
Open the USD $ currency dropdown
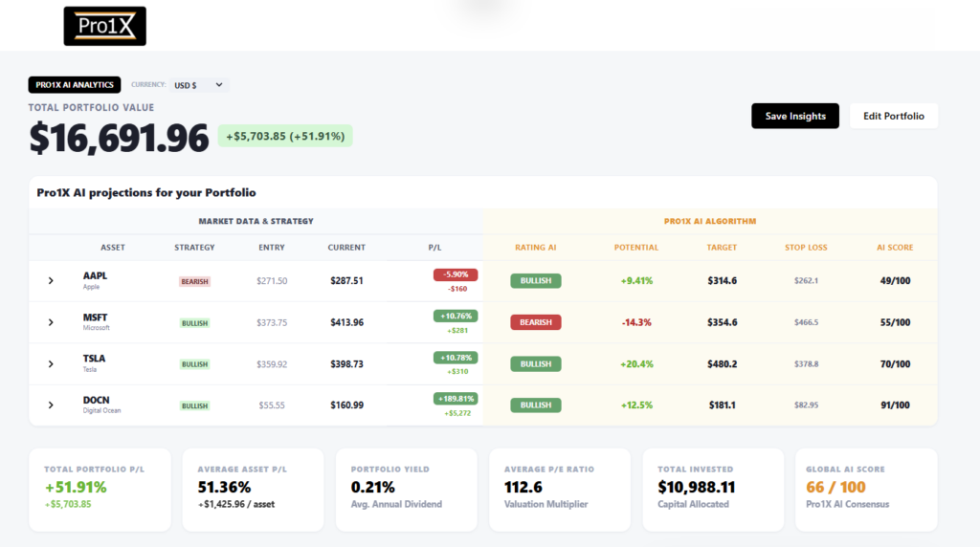199,85
